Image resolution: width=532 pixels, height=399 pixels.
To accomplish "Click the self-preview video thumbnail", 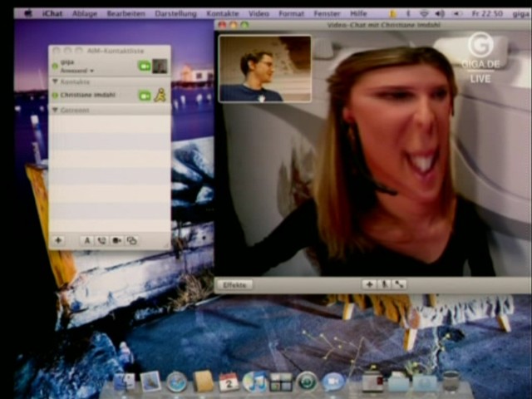I will point(264,69).
